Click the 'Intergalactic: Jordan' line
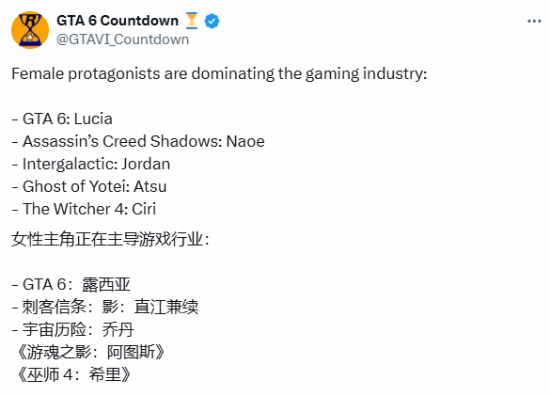Screen dimensions: 550x396 (x=91, y=164)
